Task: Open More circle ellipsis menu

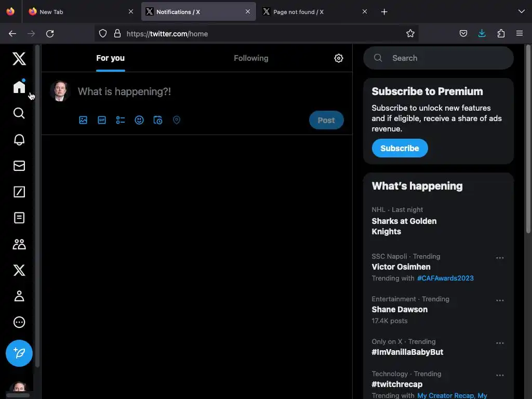Action: (19, 322)
